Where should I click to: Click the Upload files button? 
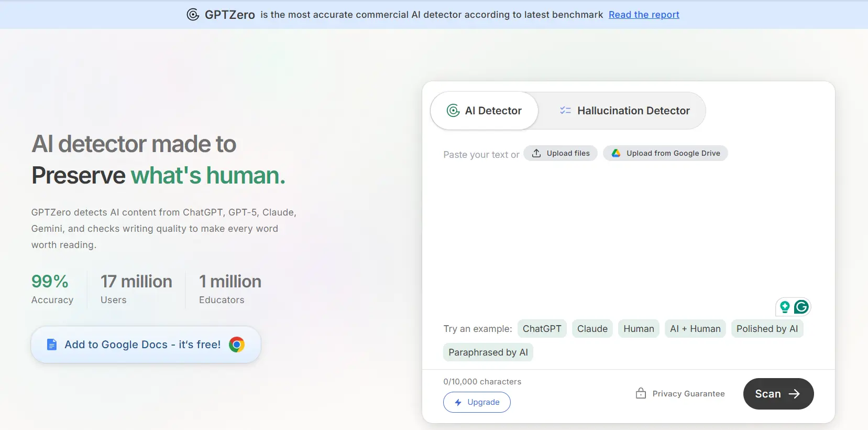click(x=561, y=153)
